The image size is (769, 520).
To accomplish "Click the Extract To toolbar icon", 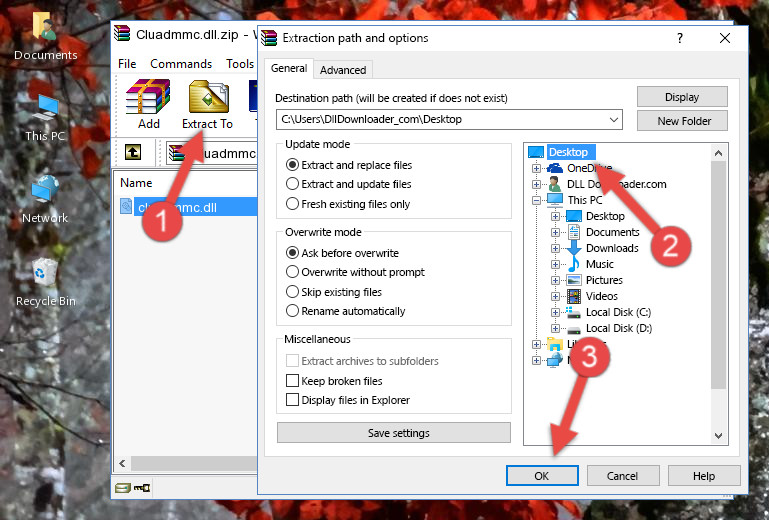I will 208,97.
